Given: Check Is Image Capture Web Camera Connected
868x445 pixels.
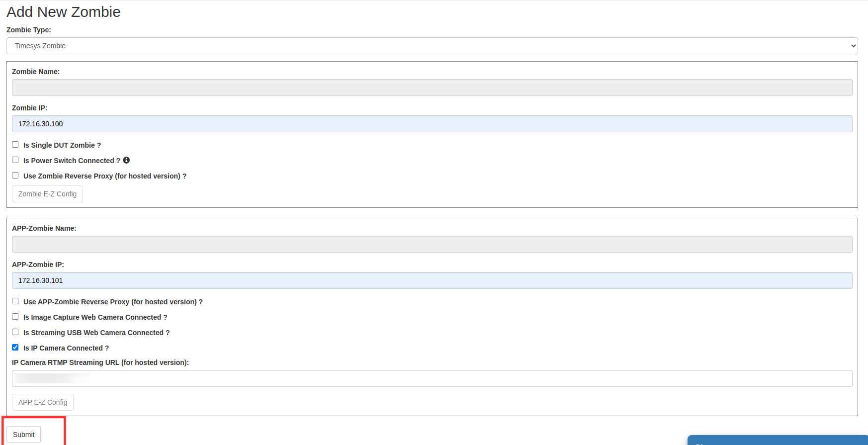Looking at the screenshot, I should point(15,317).
